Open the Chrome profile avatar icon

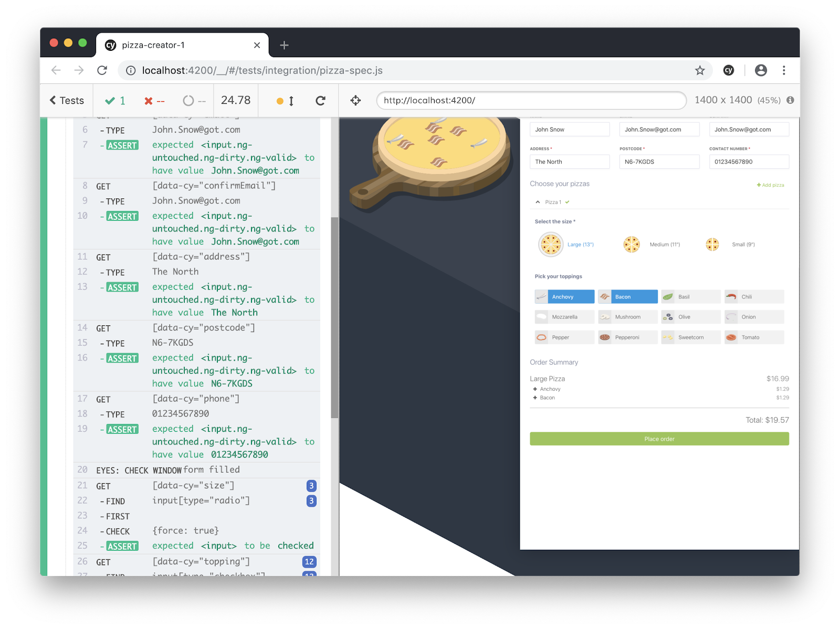click(x=761, y=70)
